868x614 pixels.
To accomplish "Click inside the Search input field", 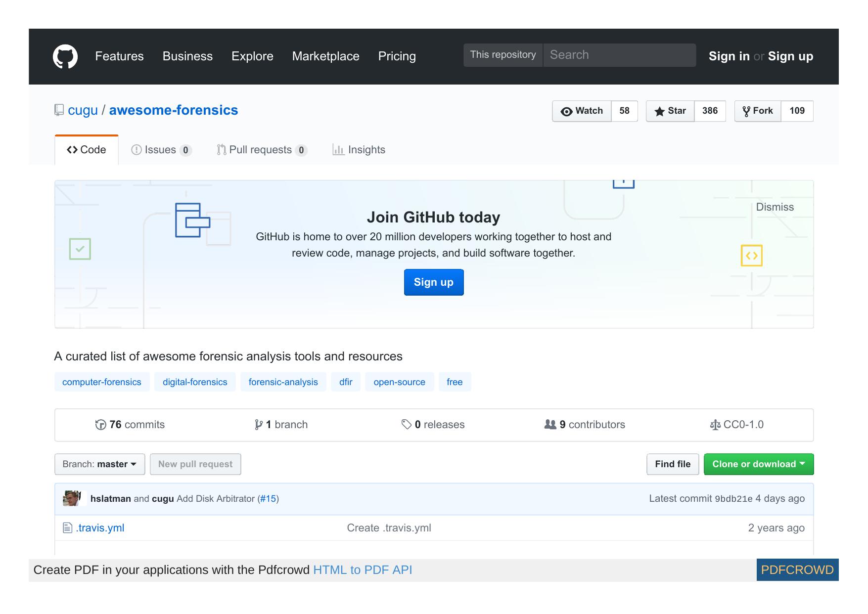I will [x=618, y=54].
